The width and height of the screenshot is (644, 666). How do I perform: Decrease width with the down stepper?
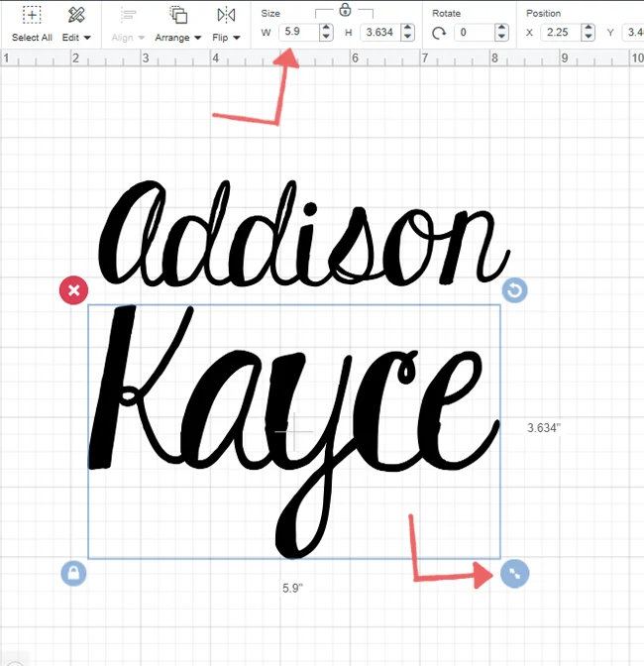tap(326, 37)
